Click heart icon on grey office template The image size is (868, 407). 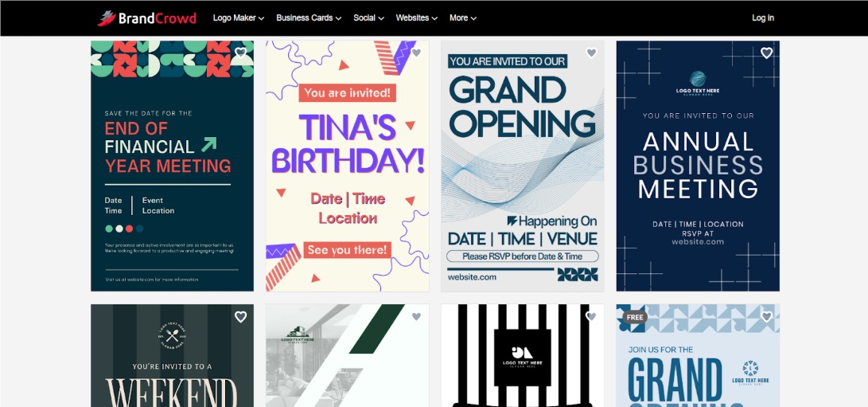click(x=416, y=317)
